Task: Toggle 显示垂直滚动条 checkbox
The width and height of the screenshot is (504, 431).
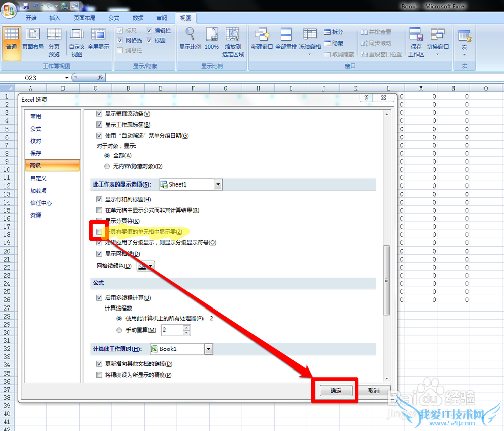Action: pos(99,114)
